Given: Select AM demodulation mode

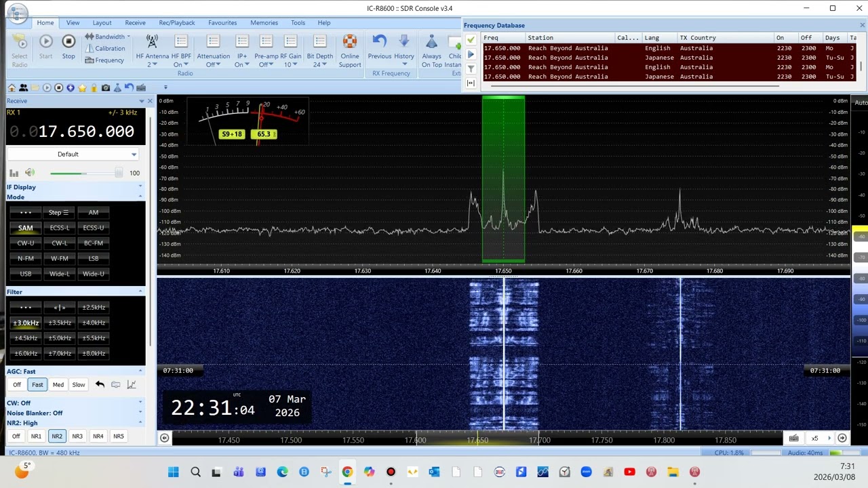Looking at the screenshot, I should [94, 212].
